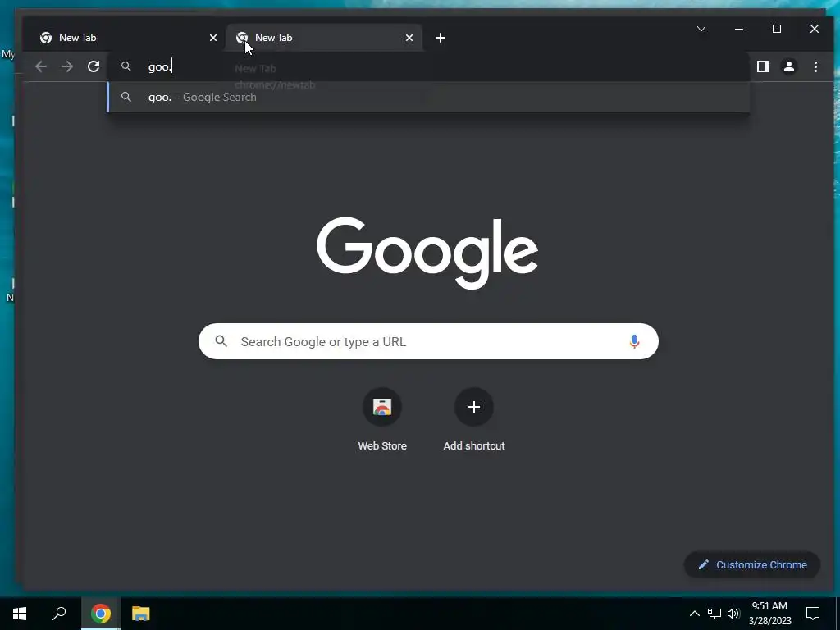The width and height of the screenshot is (840, 630).
Task: Go back with the back arrow
Action: (x=41, y=66)
